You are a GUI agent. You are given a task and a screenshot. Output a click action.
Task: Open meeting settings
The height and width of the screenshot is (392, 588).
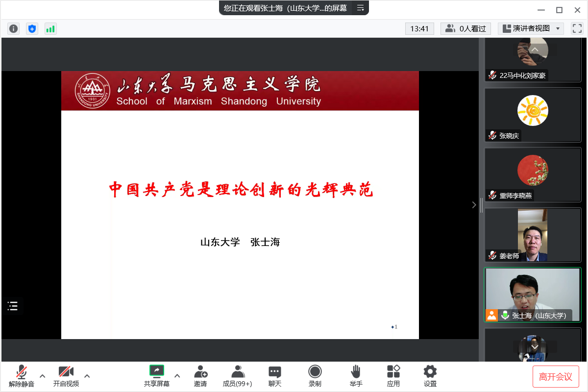430,376
